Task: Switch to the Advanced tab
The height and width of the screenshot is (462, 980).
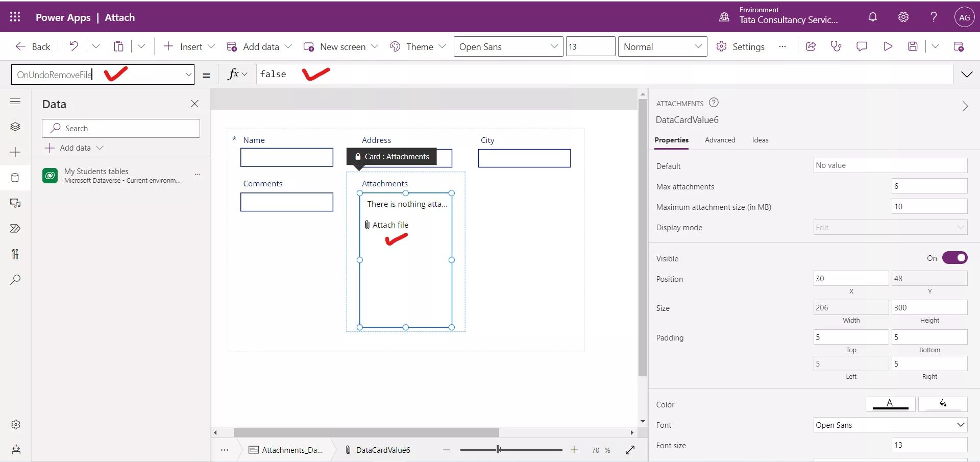Action: pyautogui.click(x=720, y=140)
